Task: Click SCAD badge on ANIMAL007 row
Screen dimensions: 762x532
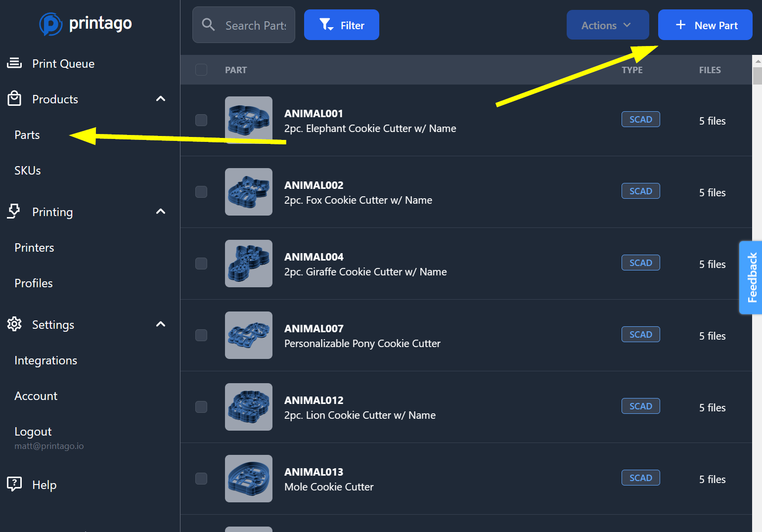Action: coord(641,334)
